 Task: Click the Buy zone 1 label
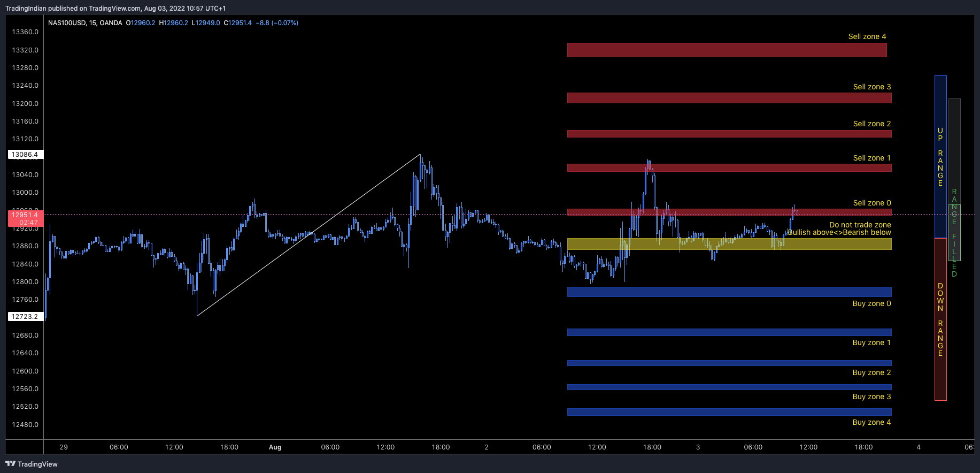click(871, 342)
